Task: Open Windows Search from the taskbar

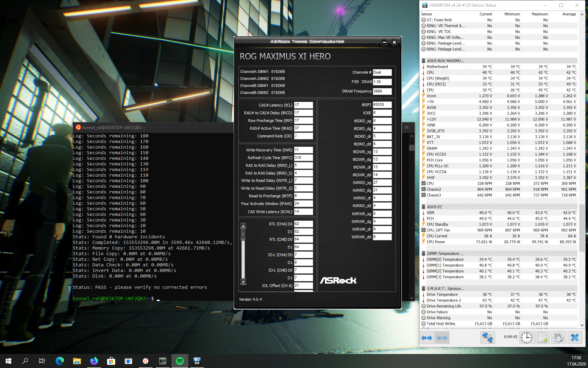Action: tap(25, 361)
